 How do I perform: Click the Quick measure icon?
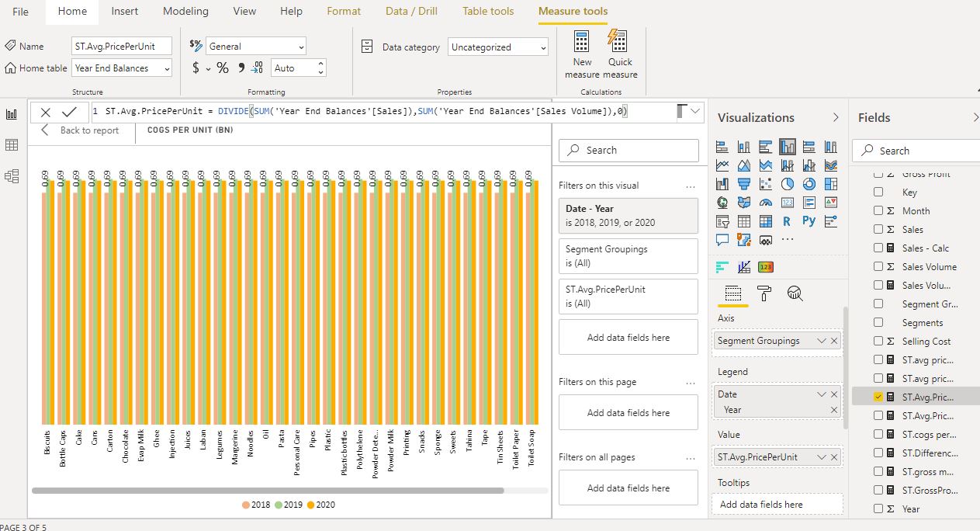click(x=618, y=42)
